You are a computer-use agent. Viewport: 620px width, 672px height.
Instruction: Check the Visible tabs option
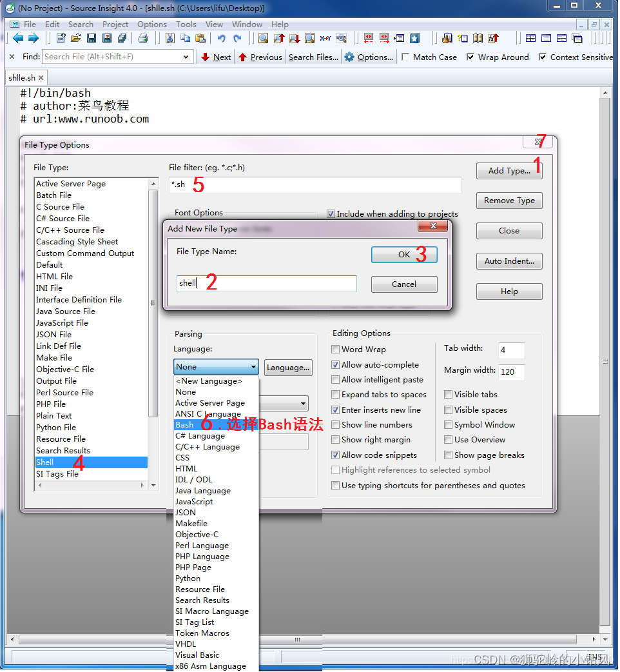[x=449, y=394]
